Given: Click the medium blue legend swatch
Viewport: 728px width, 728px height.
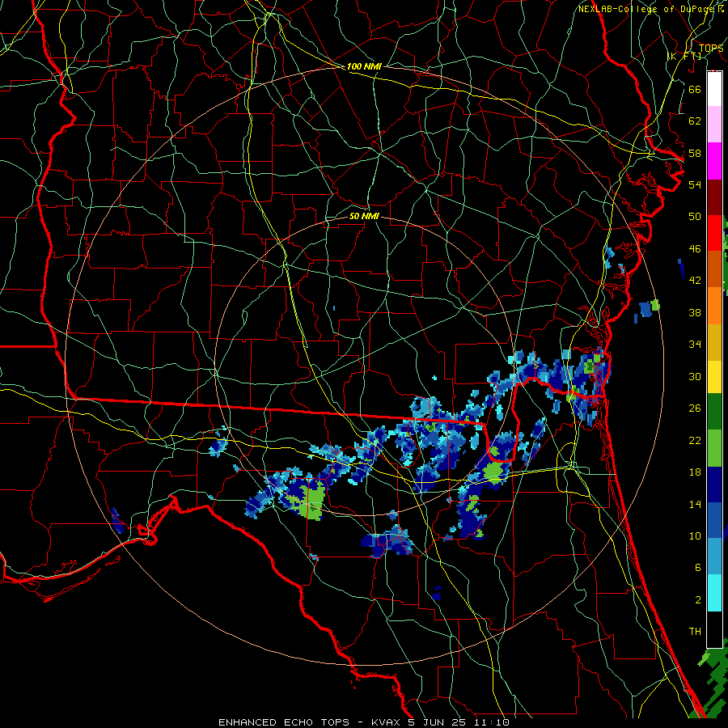Looking at the screenshot, I should 714,520.
